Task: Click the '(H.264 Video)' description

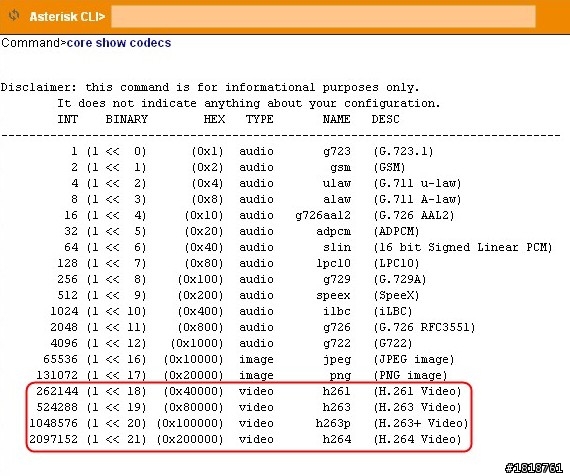Action: [x=417, y=439]
